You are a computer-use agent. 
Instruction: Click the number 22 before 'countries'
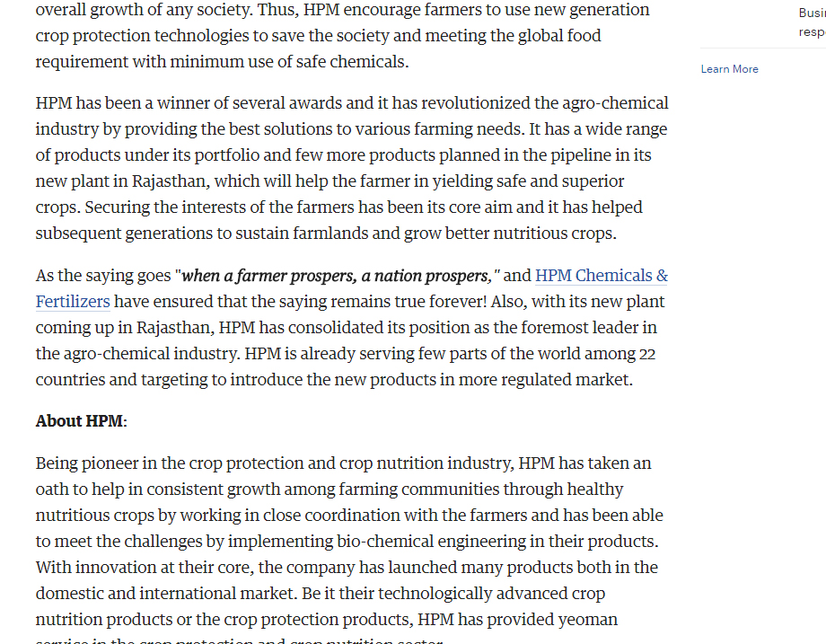(647, 354)
